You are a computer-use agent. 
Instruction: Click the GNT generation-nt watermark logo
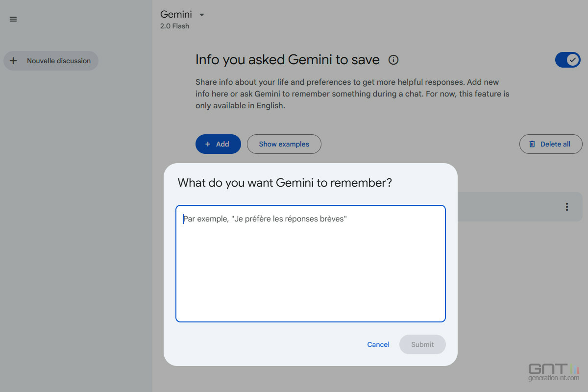pos(554,372)
